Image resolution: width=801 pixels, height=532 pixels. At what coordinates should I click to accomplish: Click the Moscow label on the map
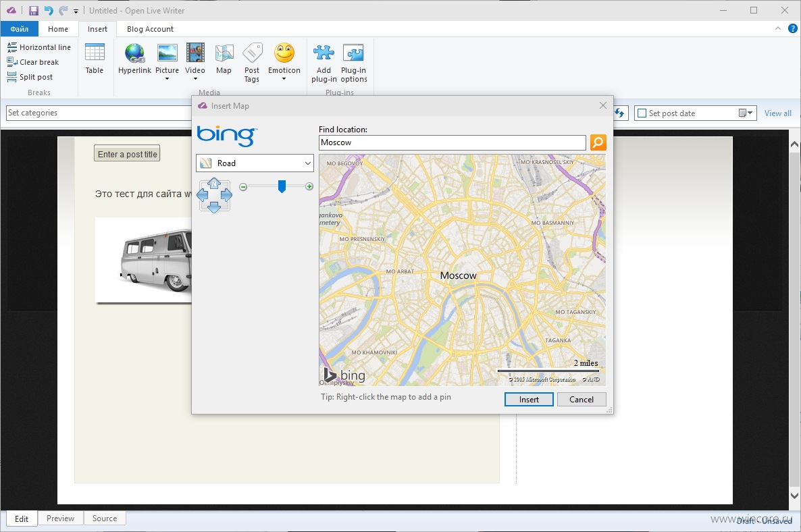[x=458, y=275]
